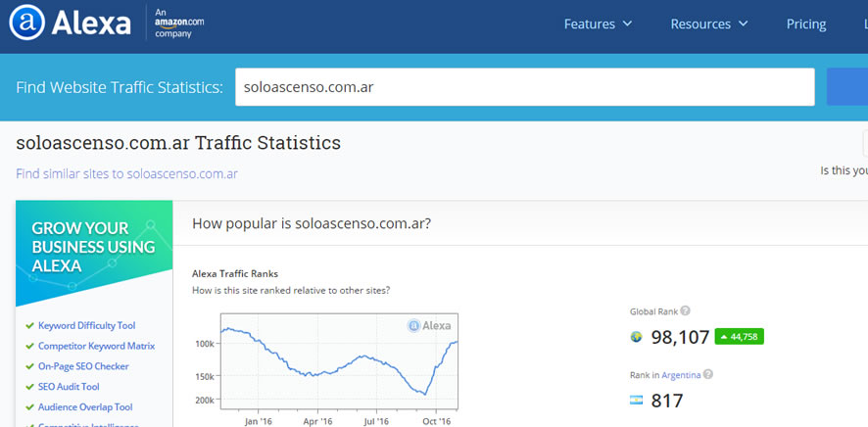Click the website search input field

click(x=525, y=87)
